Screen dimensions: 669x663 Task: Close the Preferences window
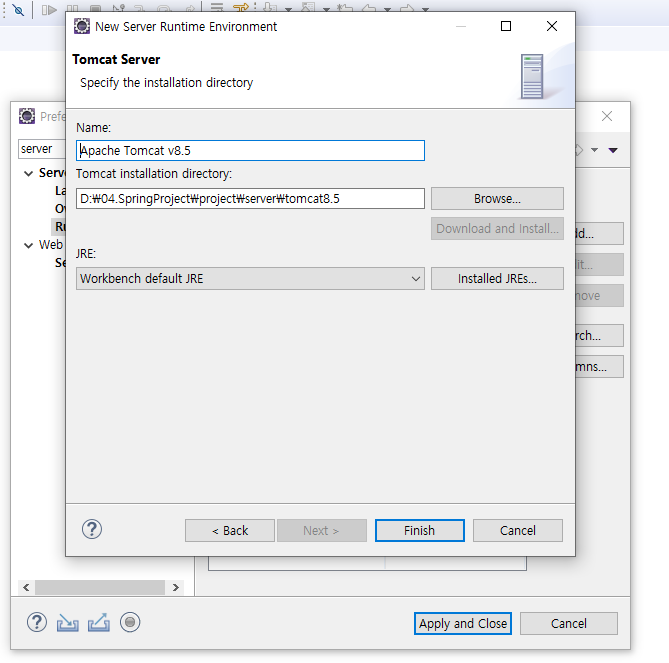pyautogui.click(x=607, y=116)
